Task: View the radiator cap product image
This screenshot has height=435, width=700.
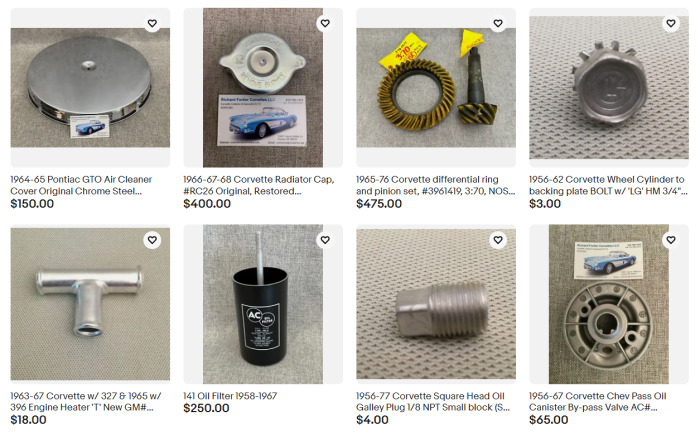Action: 263,88
